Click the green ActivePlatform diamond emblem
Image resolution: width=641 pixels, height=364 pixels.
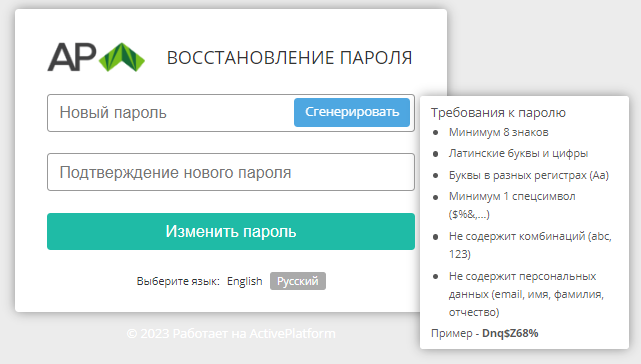[x=122, y=57]
